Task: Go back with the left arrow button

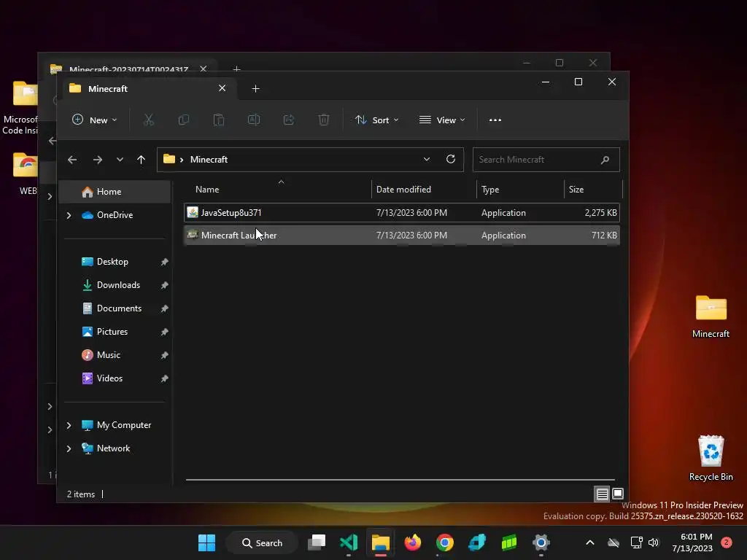Action: [x=72, y=160]
